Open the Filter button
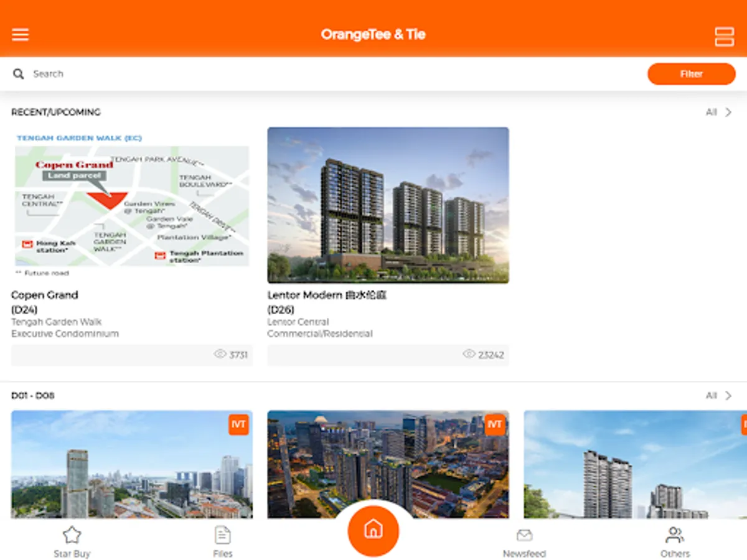Screen dimensions: 747x560 (691, 73)
